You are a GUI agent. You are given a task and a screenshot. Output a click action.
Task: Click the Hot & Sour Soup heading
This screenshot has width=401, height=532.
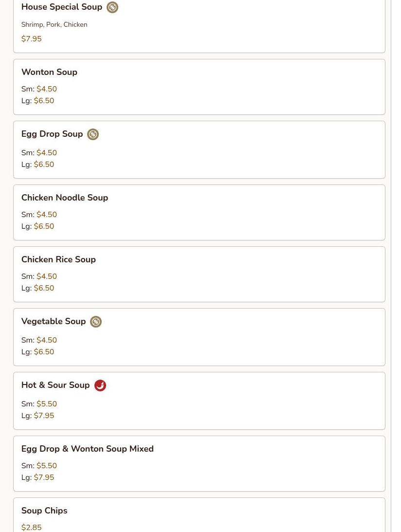[x=55, y=385]
